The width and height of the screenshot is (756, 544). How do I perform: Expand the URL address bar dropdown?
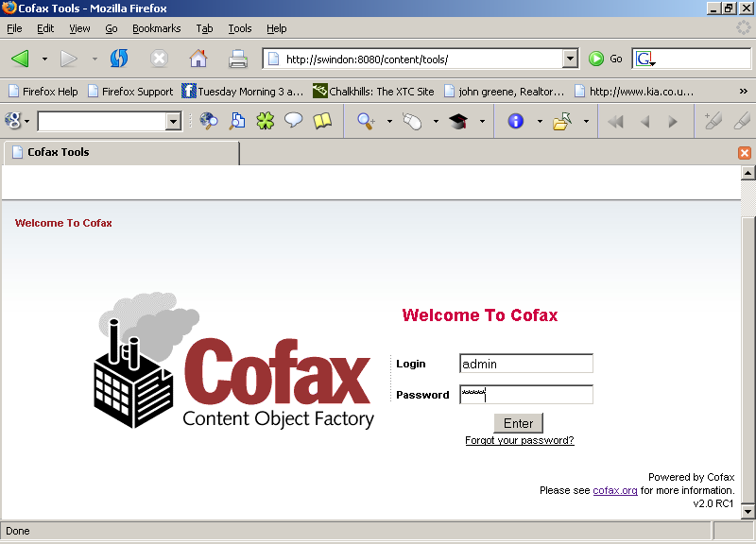[570, 59]
